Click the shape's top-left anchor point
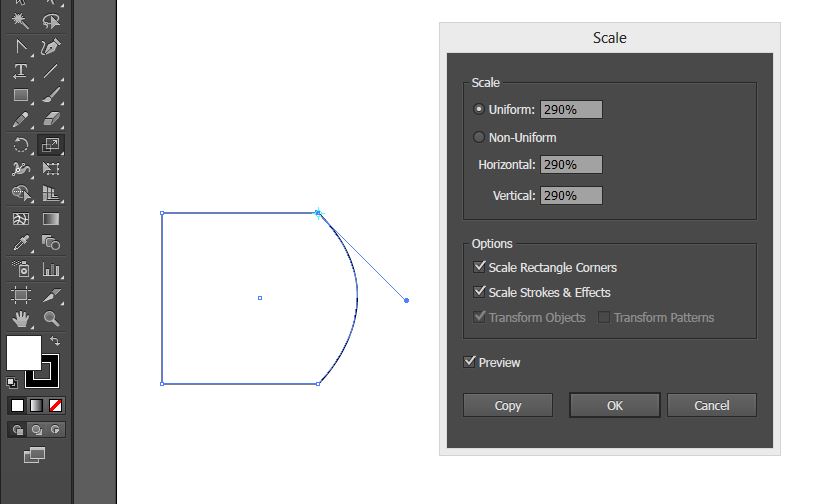 pos(162,213)
